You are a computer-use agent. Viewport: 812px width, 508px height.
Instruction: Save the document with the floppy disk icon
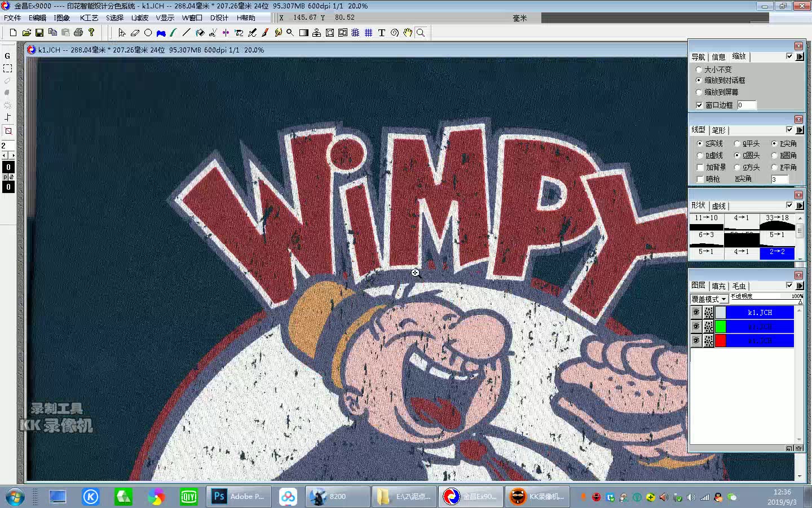(x=39, y=33)
